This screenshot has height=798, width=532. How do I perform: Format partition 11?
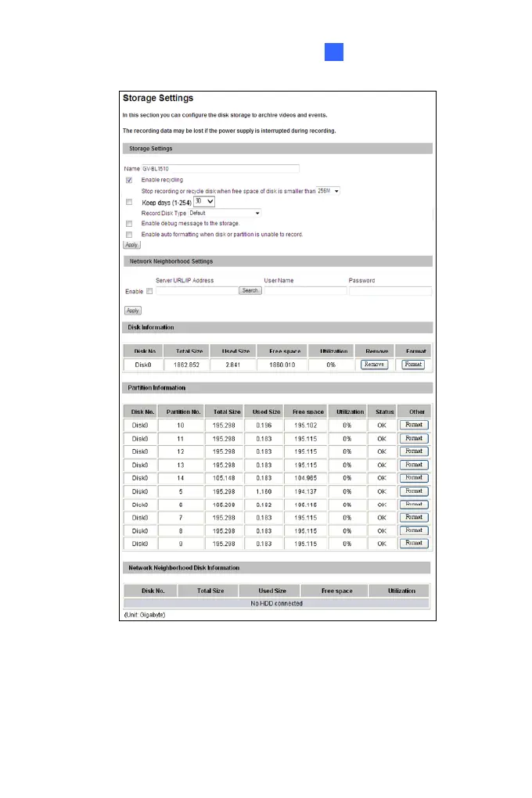click(414, 438)
